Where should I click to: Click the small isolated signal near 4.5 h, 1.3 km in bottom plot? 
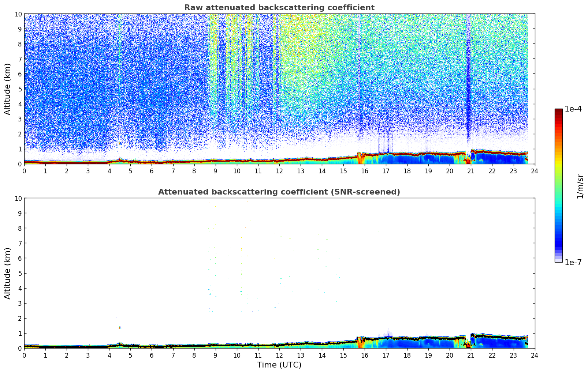pyautogui.click(x=120, y=328)
